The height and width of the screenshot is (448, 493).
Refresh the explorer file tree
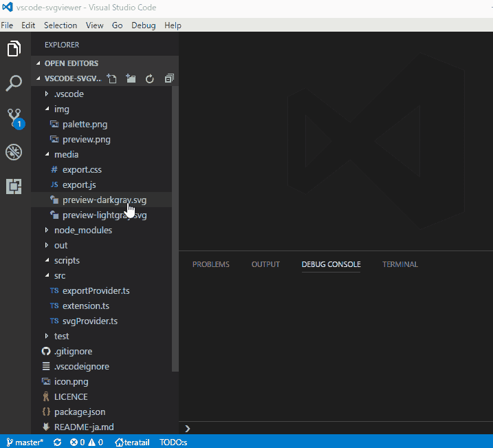click(x=150, y=79)
